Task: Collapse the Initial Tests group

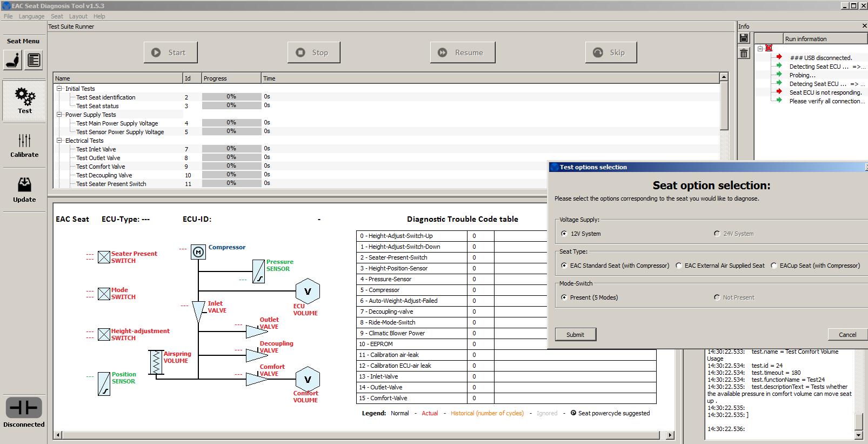Action: (59, 89)
